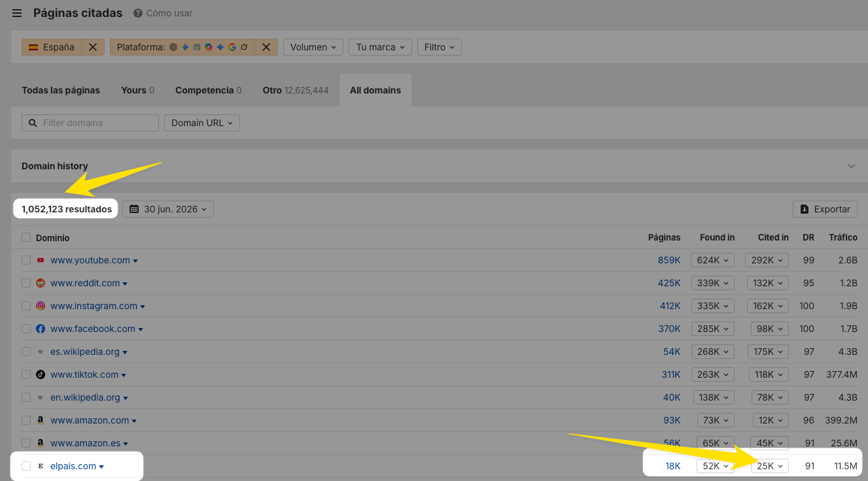Check the elpais.com row checkbox
Image resolution: width=868 pixels, height=481 pixels.
26,466
